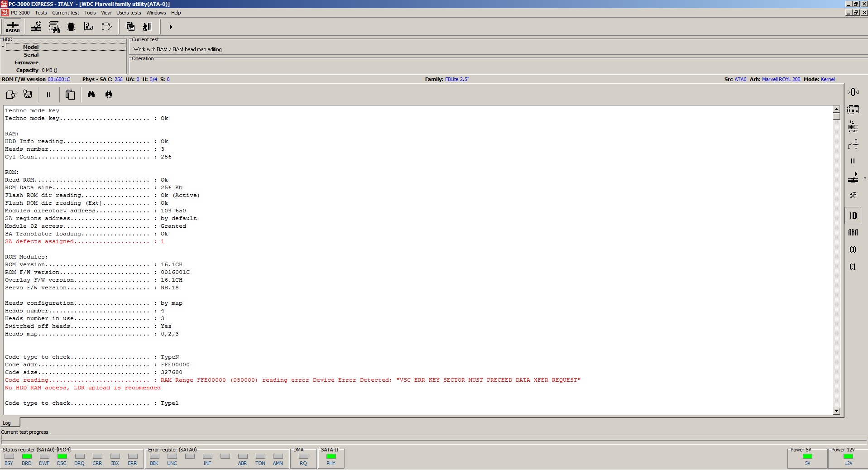Pause the log using the log toolbar pause icon
This screenshot has width=868, height=470.
pyautogui.click(x=48, y=95)
